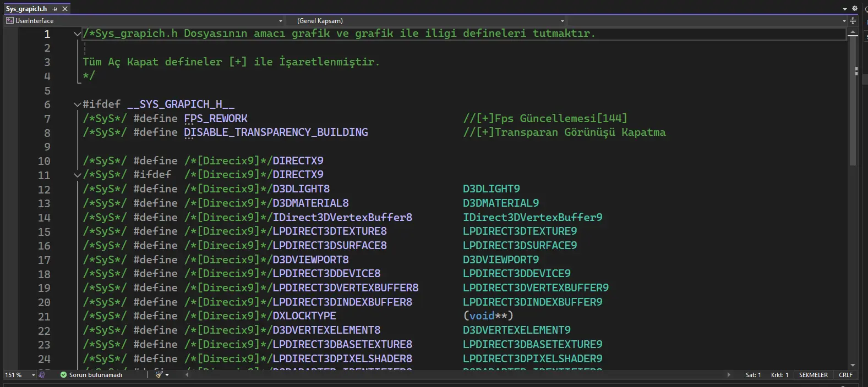Collapse the #ifdef __SYS_GRAPICH_H__ block
The image size is (868, 387).
click(x=77, y=104)
